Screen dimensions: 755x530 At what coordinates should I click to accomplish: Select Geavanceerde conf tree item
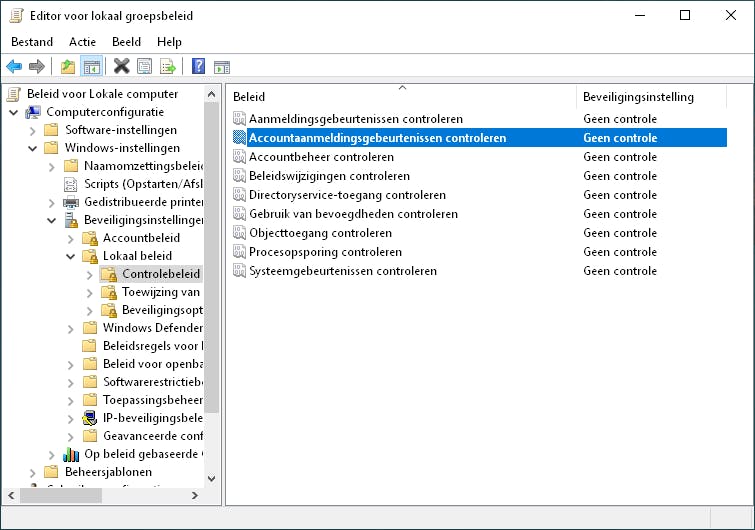153,436
